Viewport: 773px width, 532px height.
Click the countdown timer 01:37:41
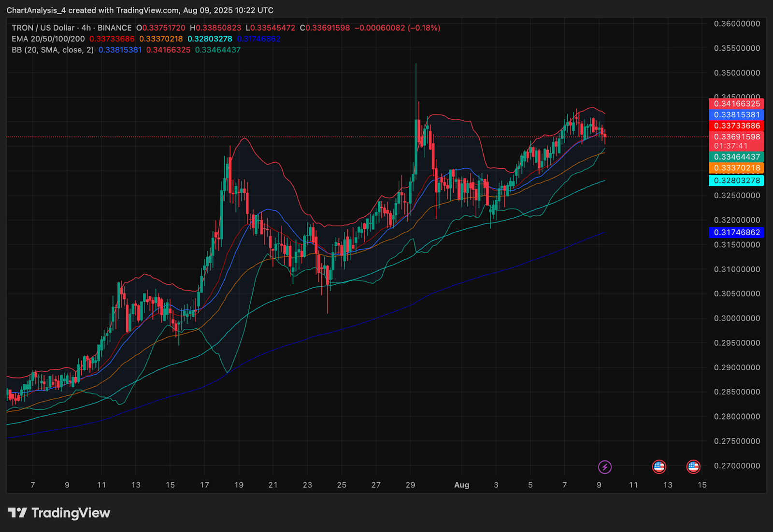(731, 146)
